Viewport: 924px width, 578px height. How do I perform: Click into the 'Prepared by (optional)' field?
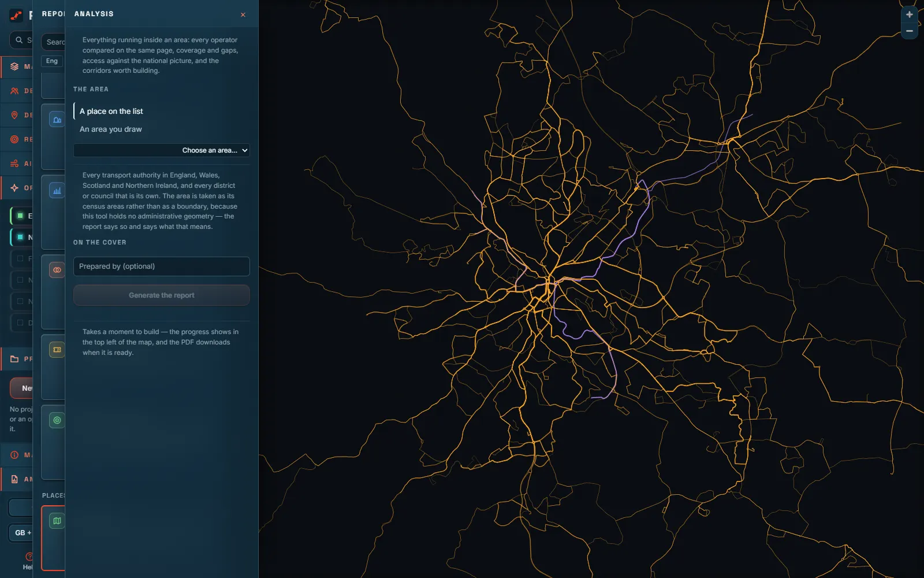click(161, 266)
